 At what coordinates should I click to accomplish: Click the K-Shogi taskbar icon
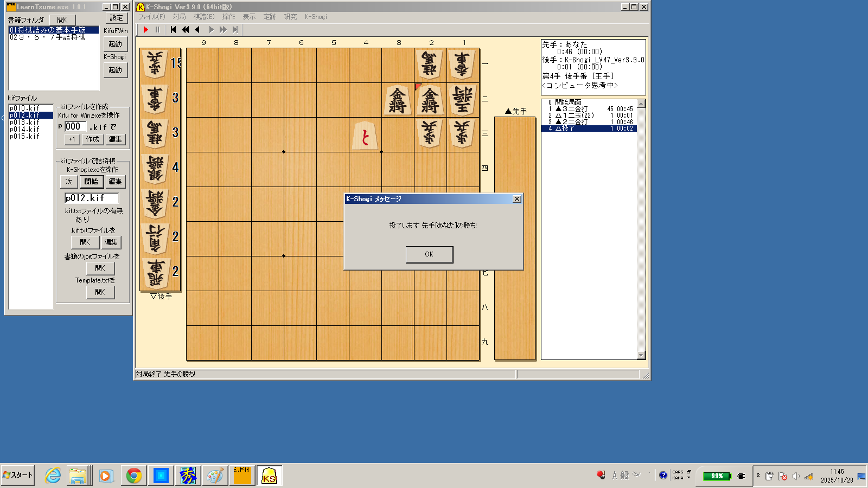[269, 476]
